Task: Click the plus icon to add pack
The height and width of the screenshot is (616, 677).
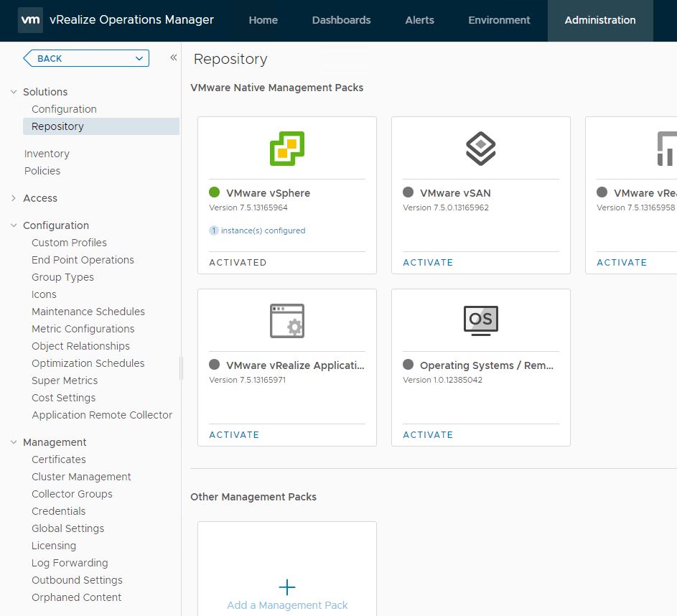Action: [x=287, y=587]
